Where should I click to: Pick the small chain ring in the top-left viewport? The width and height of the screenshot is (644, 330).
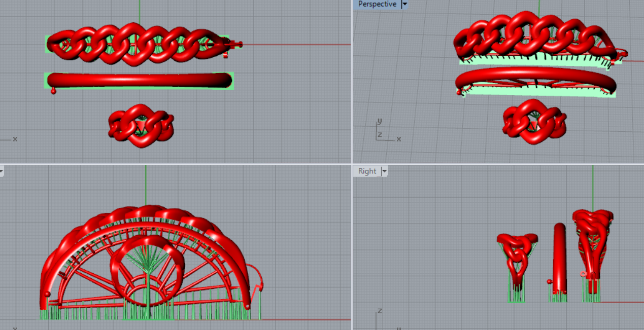tap(141, 125)
